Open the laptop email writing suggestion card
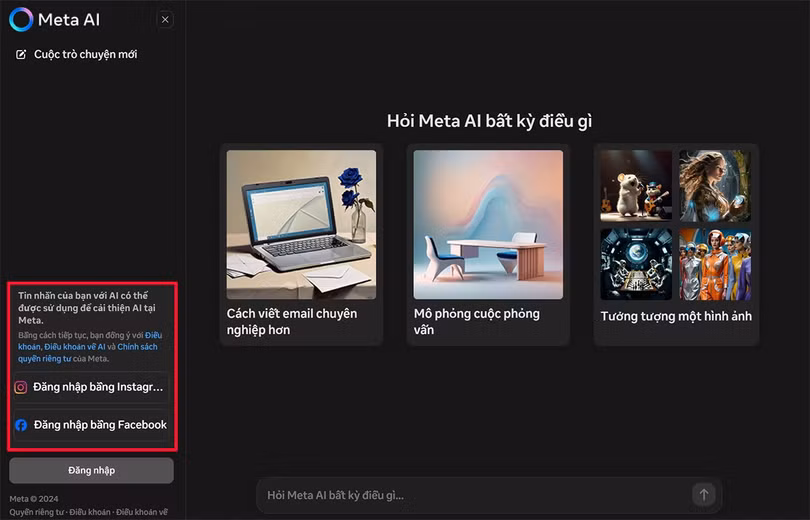This screenshot has width=810, height=520. [x=301, y=244]
